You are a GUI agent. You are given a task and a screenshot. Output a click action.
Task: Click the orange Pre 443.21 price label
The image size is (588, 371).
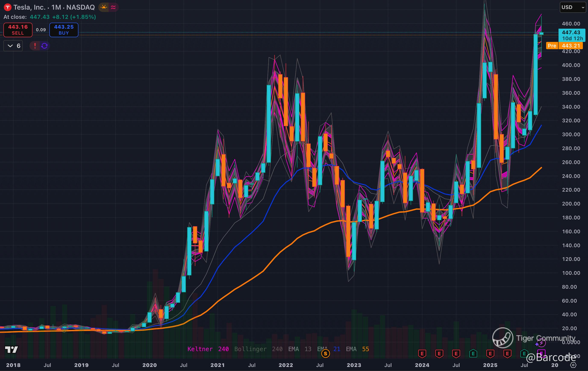click(x=564, y=46)
